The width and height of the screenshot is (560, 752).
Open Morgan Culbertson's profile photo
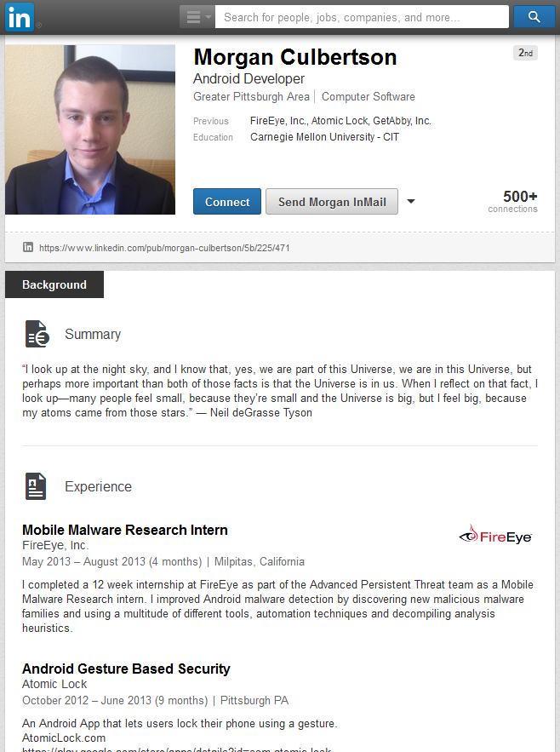click(x=90, y=129)
